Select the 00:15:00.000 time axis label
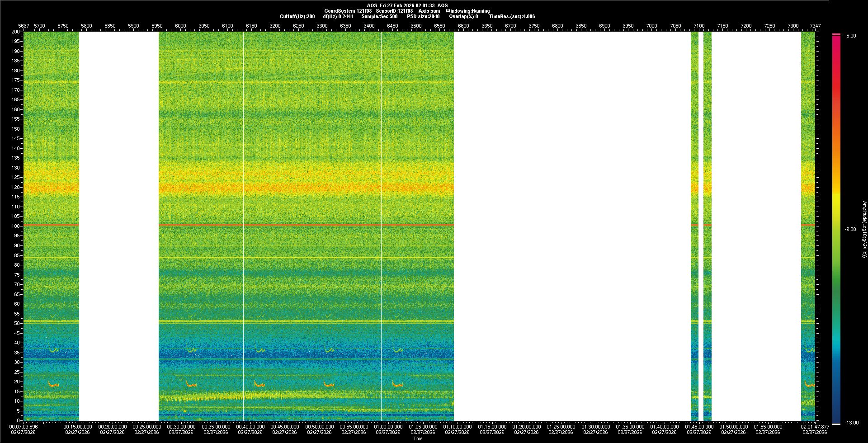 pos(77,427)
